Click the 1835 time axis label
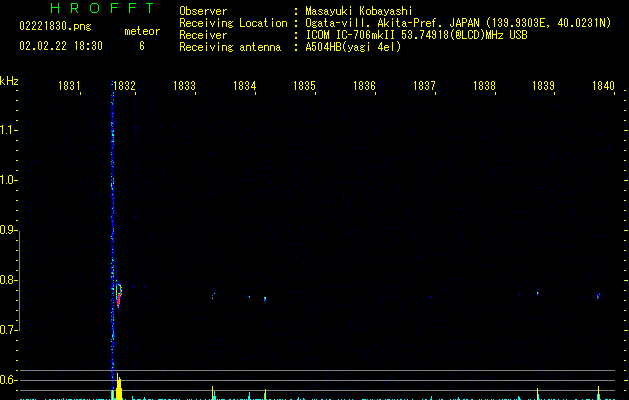Screen dimensions: 629x400 click(x=304, y=86)
